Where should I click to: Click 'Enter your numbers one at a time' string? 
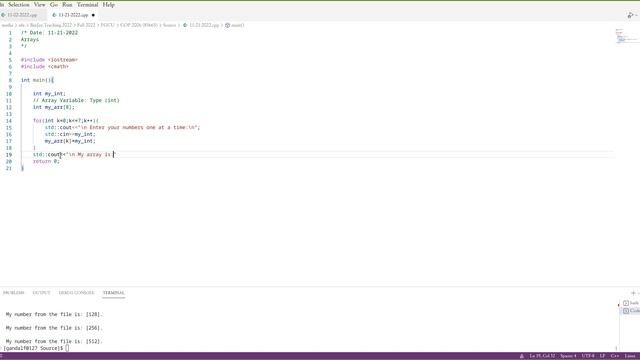(x=137, y=127)
